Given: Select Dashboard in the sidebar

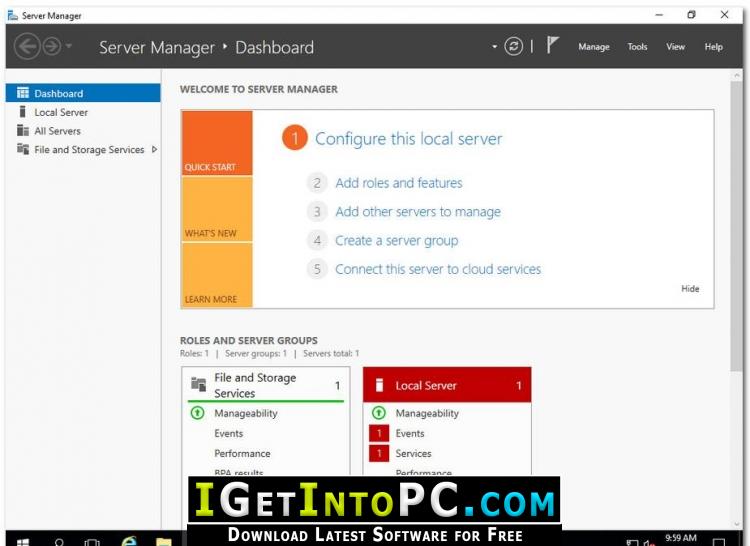Looking at the screenshot, I should (x=83, y=93).
